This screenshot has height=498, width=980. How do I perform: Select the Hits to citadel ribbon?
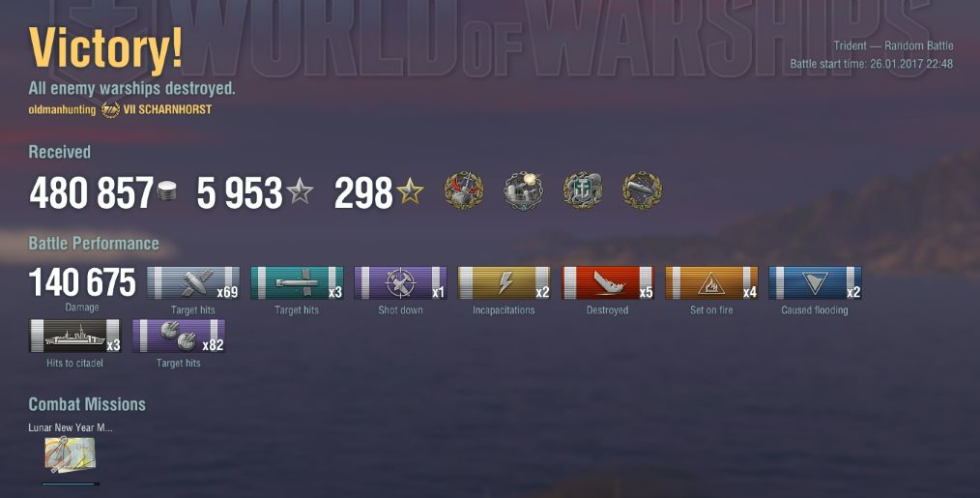(75, 336)
